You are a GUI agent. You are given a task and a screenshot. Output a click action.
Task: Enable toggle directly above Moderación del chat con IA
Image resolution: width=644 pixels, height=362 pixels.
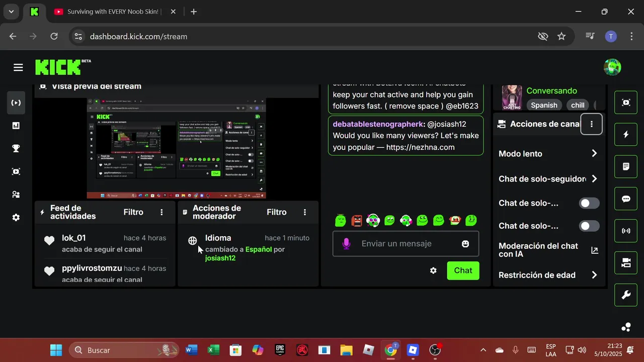[589, 226]
